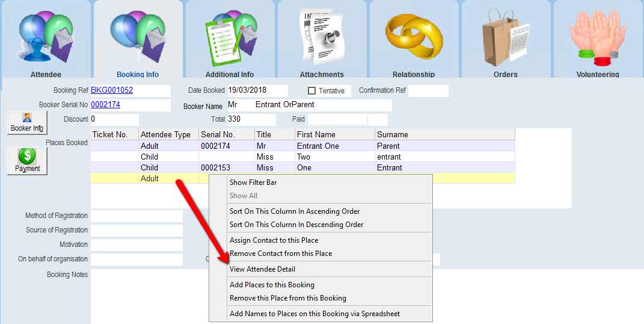Open the Volunteering hands icon
Viewport: 644px width, 324px height.
click(597, 37)
